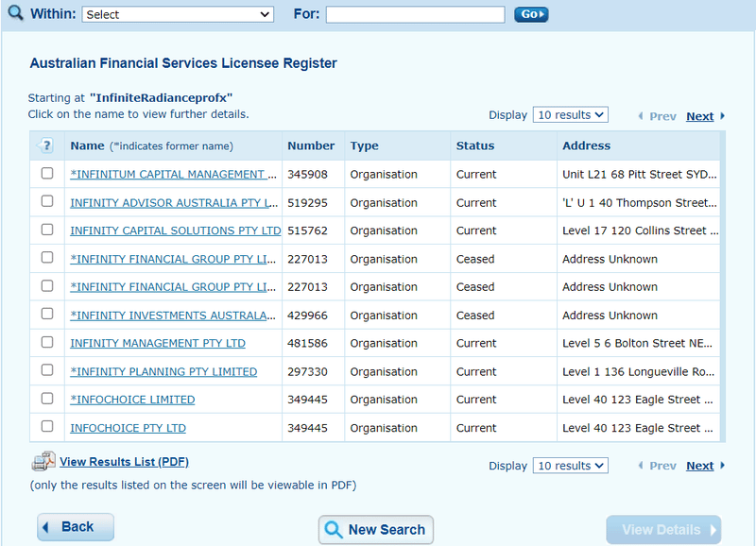Click the "InfiniteRadianceprofx" starting-at text
The width and height of the screenshot is (756, 546).
coord(161,98)
